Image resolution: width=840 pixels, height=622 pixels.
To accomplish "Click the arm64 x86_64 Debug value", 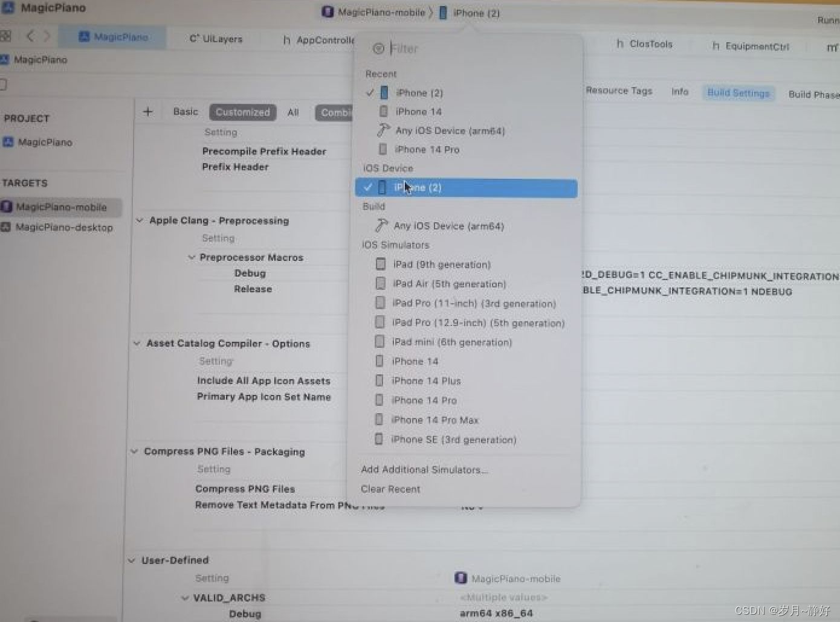I will click(x=496, y=613).
